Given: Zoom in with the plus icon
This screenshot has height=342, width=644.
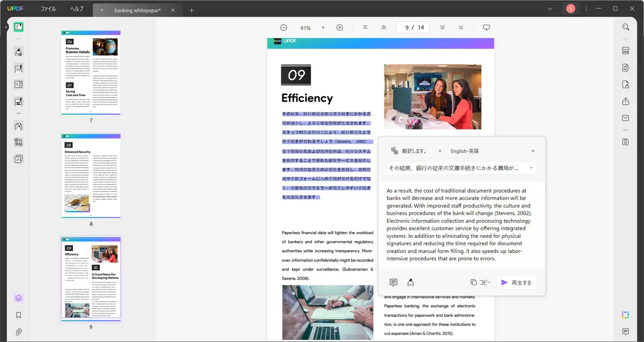Looking at the screenshot, I should point(340,27).
